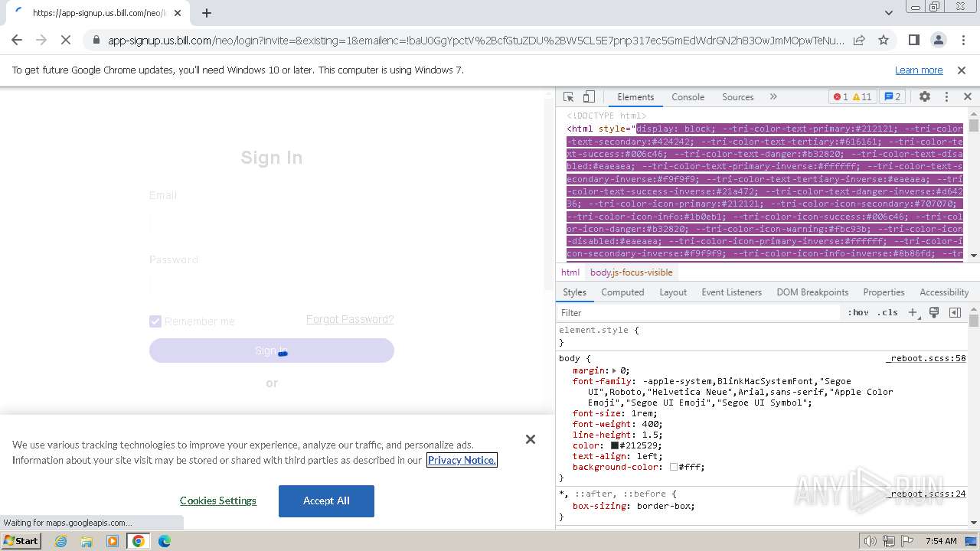The width and height of the screenshot is (980, 551).
Task: Toggle the device toolbar icon in DevTools
Action: pyautogui.click(x=589, y=97)
